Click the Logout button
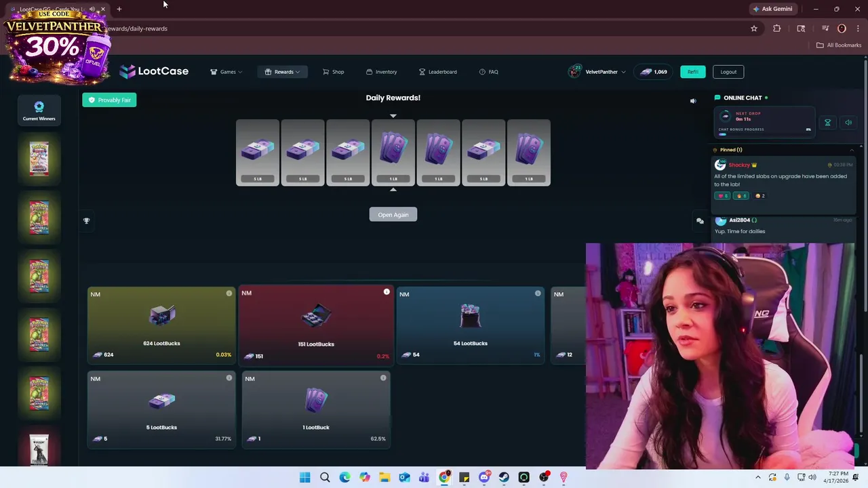This screenshot has height=488, width=868. (728, 72)
